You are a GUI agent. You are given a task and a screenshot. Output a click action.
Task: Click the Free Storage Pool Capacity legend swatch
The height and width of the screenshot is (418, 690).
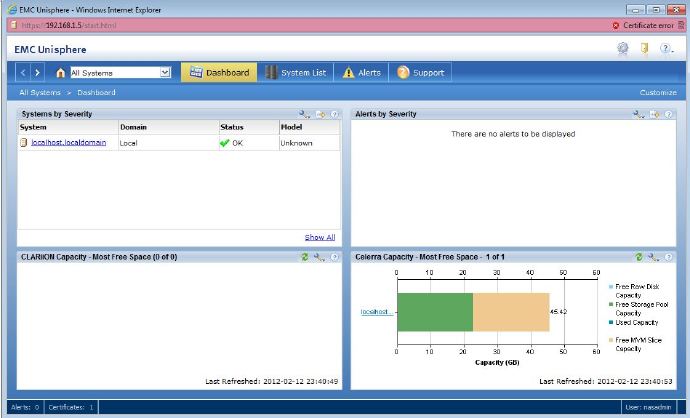click(611, 304)
